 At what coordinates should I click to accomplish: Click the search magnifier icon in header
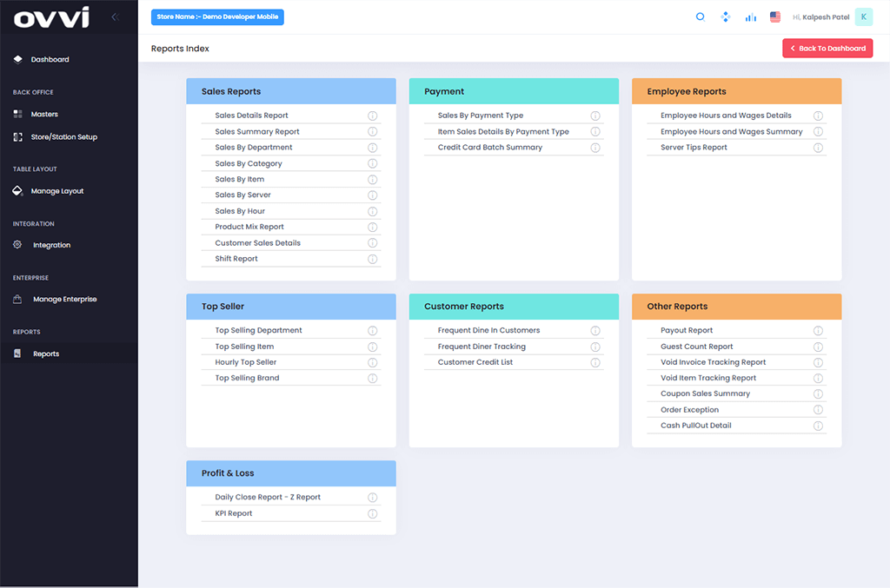pyautogui.click(x=701, y=17)
